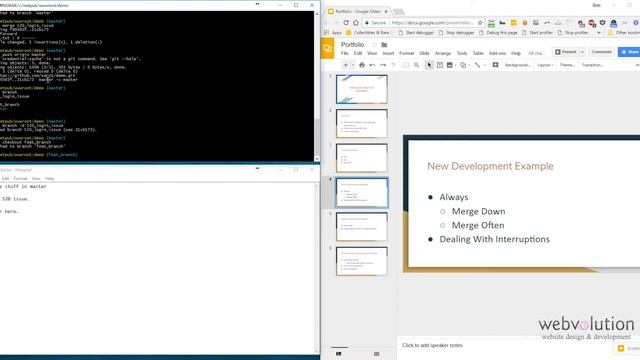Close the Portfolio - Google Slides tab
The width and height of the screenshot is (640, 360).
click(386, 11)
